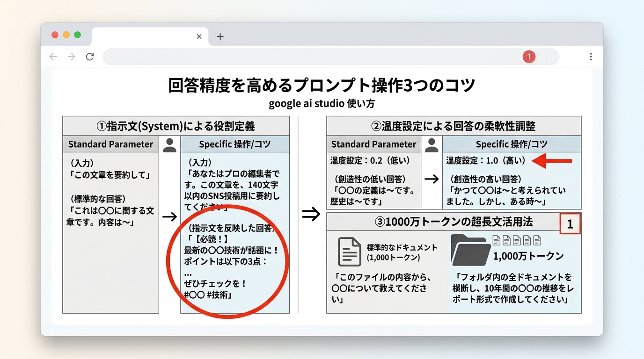The width and height of the screenshot is (644, 359).
Task: Open the three-dot browser menu
Action: click(591, 56)
